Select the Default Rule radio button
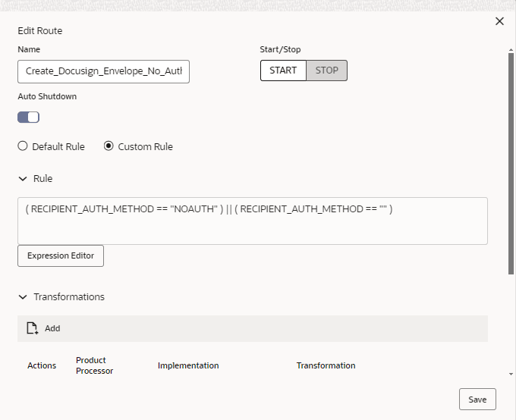Image resolution: width=516 pixels, height=420 pixels. pos(23,146)
